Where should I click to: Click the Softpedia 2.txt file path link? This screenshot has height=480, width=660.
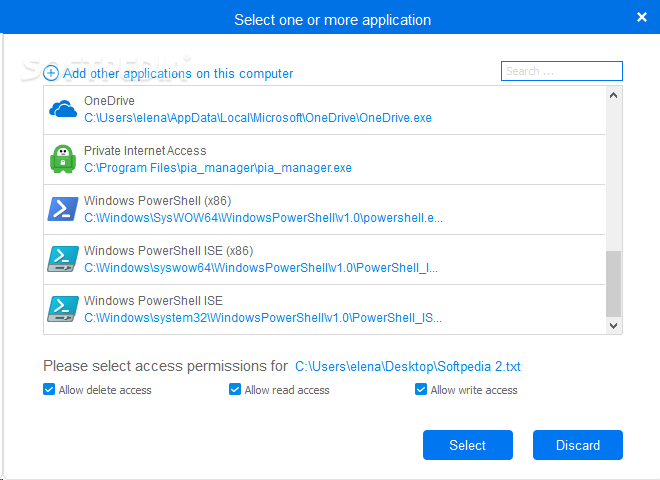pyautogui.click(x=407, y=367)
